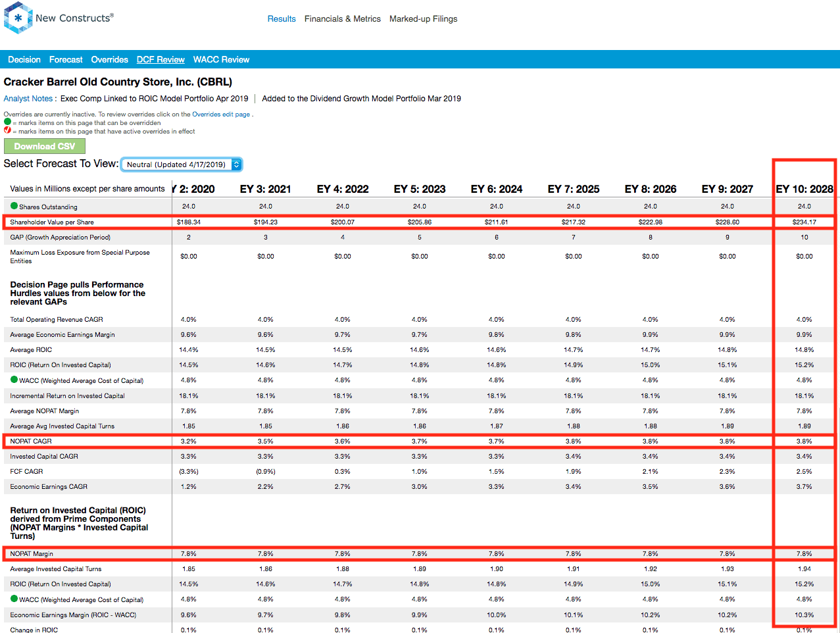Click green override dot beside Shares Outstanding
The image size is (840, 633).
[14, 206]
